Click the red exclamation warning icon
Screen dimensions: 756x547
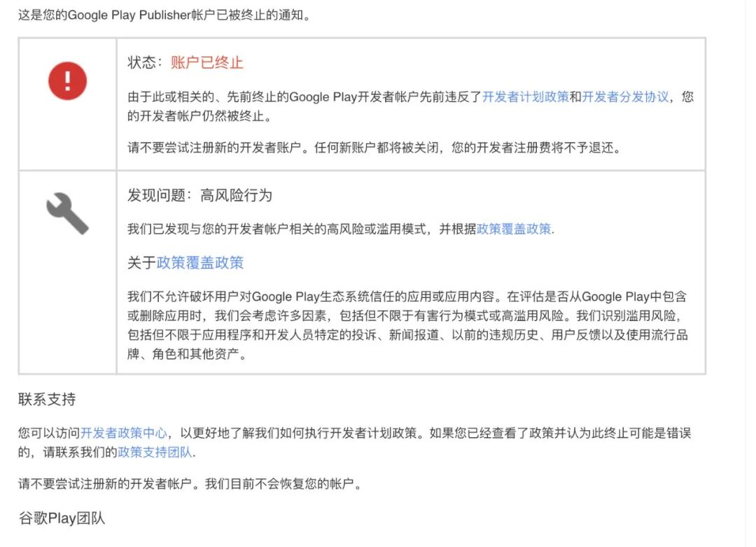pos(67,81)
